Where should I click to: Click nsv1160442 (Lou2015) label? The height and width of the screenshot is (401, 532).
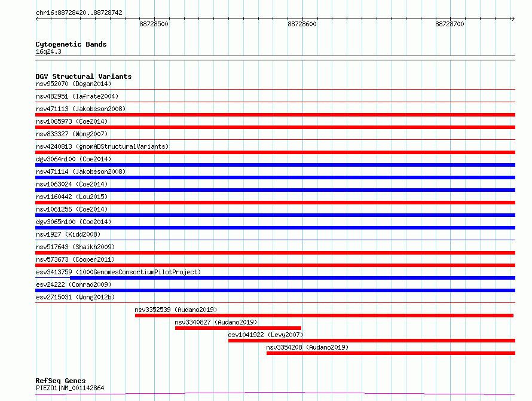point(72,197)
